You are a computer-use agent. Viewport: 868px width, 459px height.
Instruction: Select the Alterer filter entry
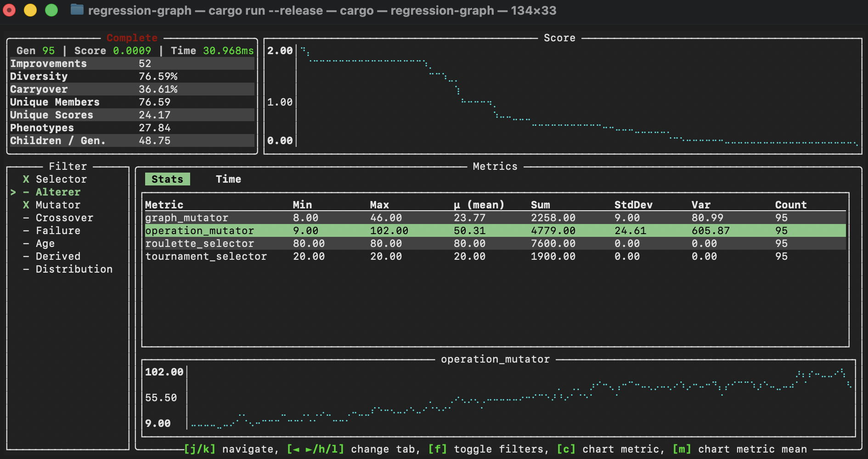pyautogui.click(x=58, y=192)
